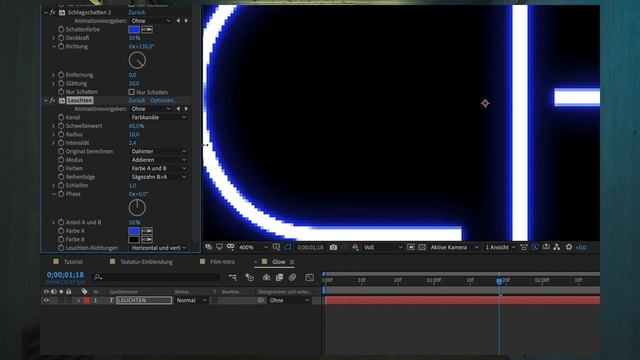The height and width of the screenshot is (360, 640).
Task: Toggle the fx switch for Schlagschatten 2
Action: point(52,12)
